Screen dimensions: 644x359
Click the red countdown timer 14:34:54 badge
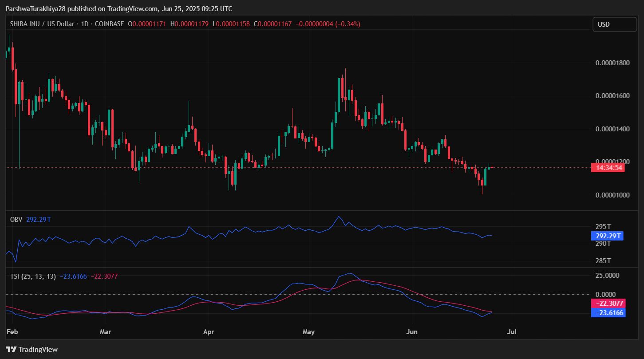[608, 168]
